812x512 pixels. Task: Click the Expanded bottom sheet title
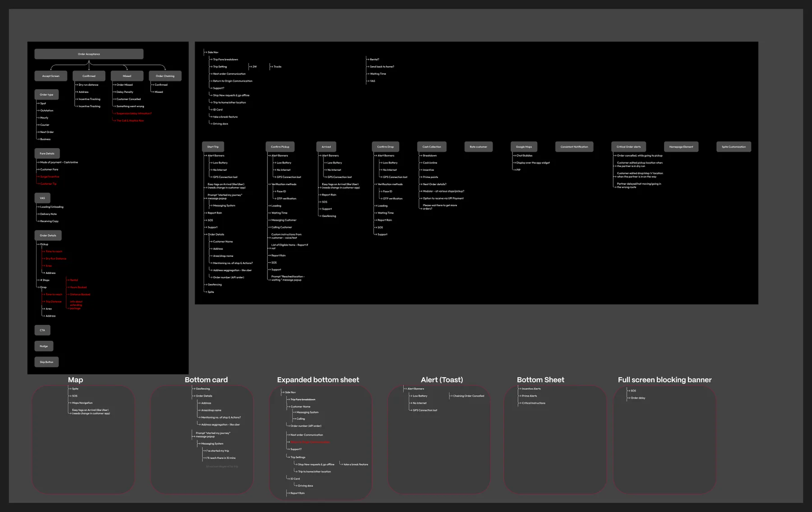click(318, 380)
